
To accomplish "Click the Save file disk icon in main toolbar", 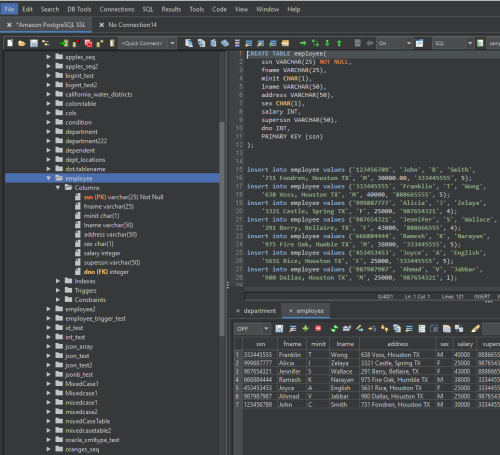I will pos(34,43).
